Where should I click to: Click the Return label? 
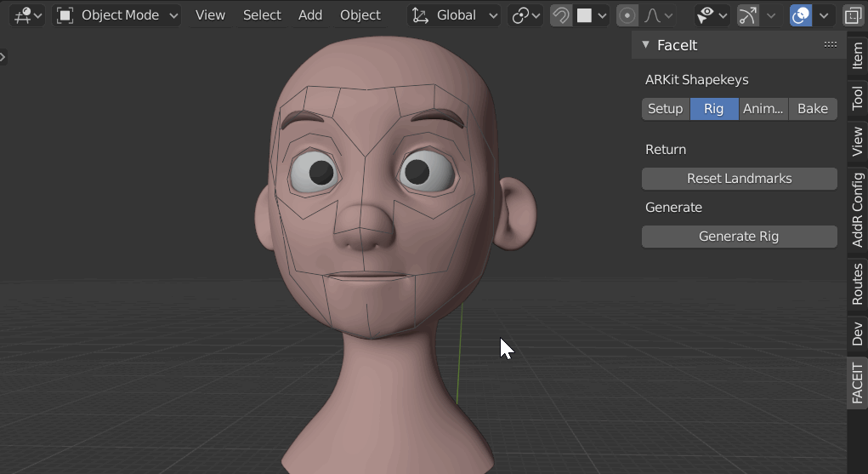click(666, 150)
